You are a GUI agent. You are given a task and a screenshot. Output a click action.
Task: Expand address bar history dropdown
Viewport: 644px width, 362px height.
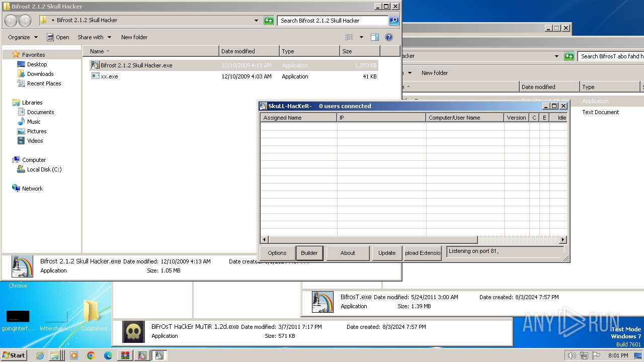point(257,21)
